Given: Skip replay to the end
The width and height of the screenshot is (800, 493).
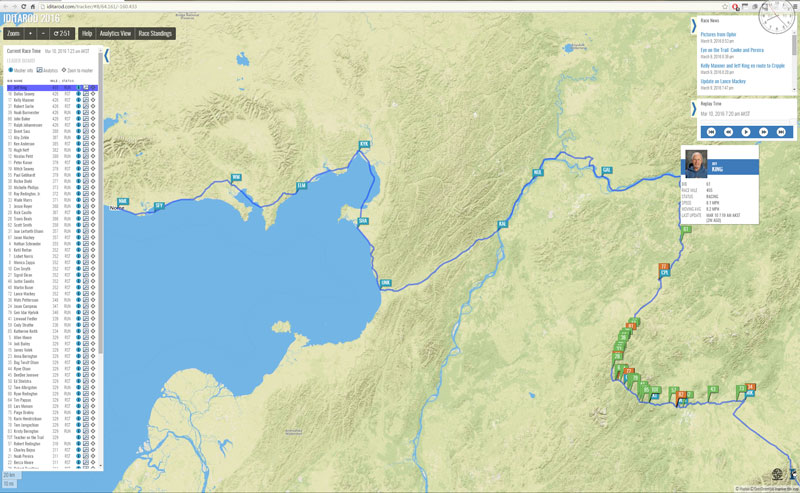Looking at the screenshot, I should pos(781,132).
